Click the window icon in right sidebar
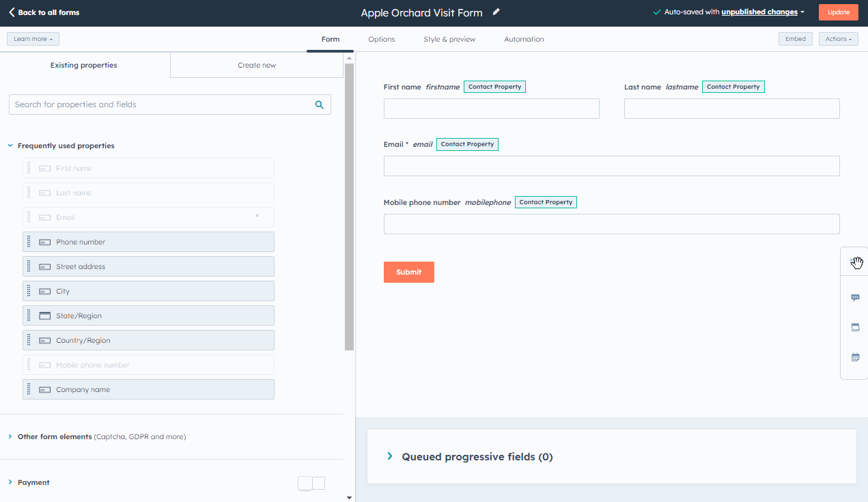 855,327
